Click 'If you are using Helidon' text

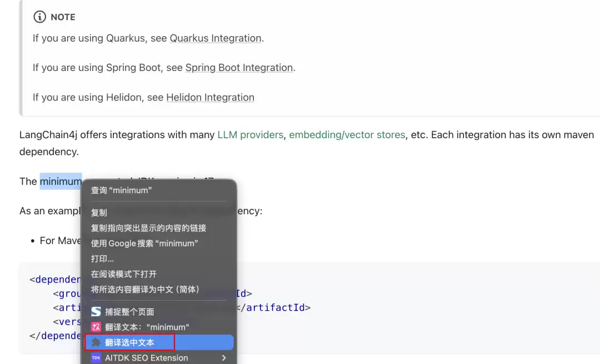pyautogui.click(x=87, y=97)
